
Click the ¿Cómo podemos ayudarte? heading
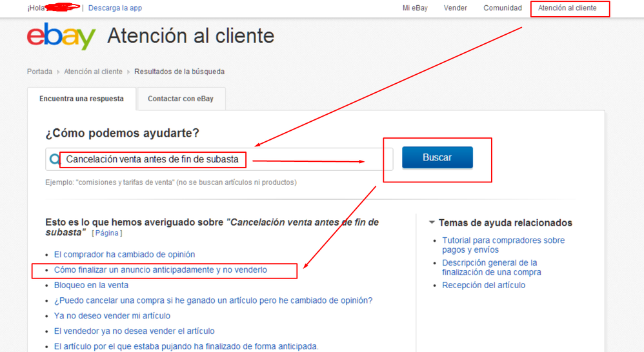pyautogui.click(x=123, y=133)
